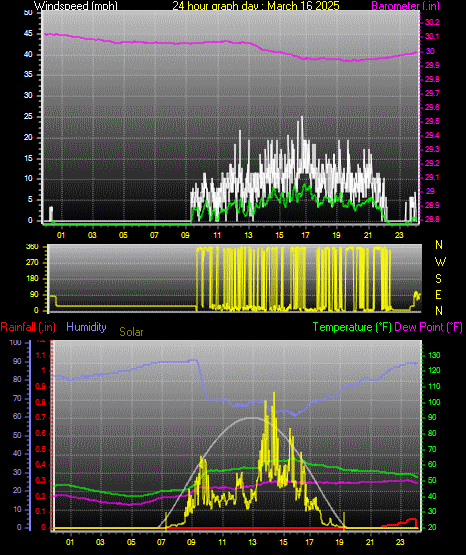Image resolution: width=466 pixels, height=555 pixels.
Task: Click the 30.2 barometer scale value
Action: (432, 22)
